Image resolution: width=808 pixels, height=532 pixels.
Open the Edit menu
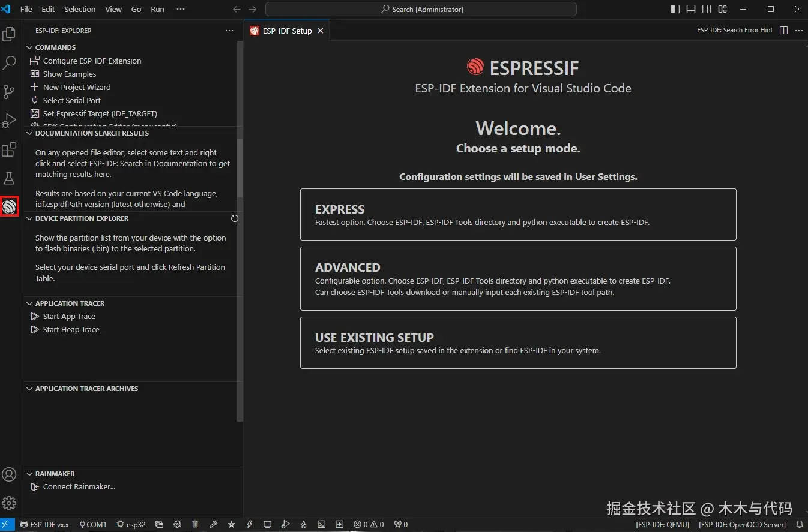48,9
